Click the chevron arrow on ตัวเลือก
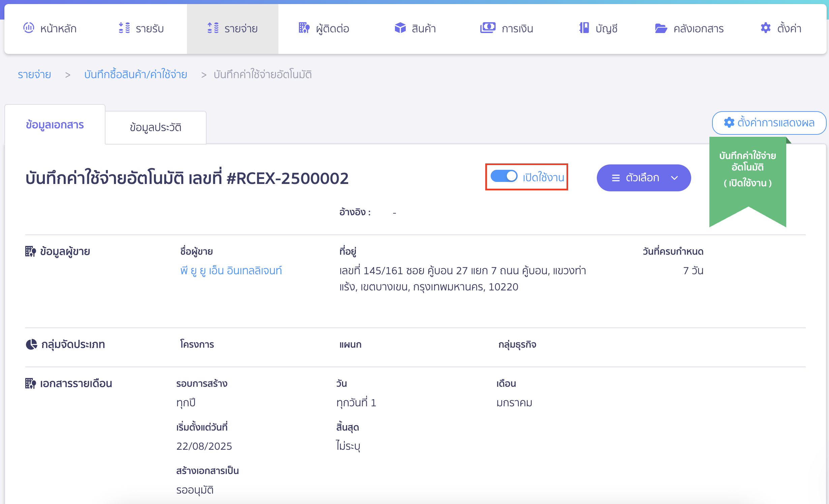The height and width of the screenshot is (504, 829). pyautogui.click(x=674, y=178)
